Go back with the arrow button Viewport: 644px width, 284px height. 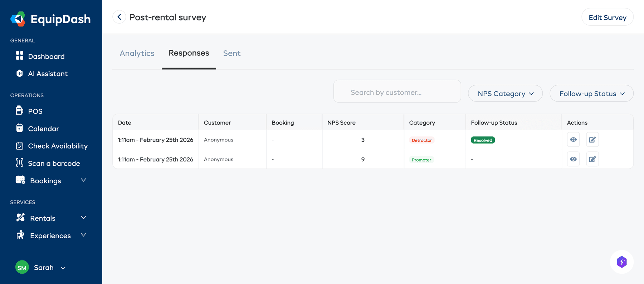point(119,17)
